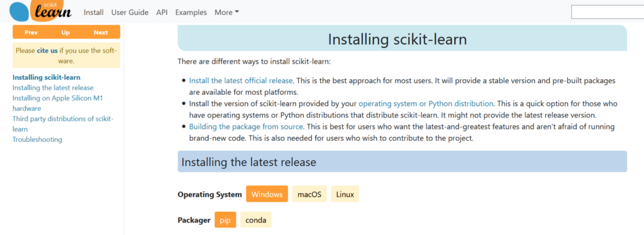Switch operating system to Linux
The width and height of the screenshot is (644, 235).
click(345, 194)
